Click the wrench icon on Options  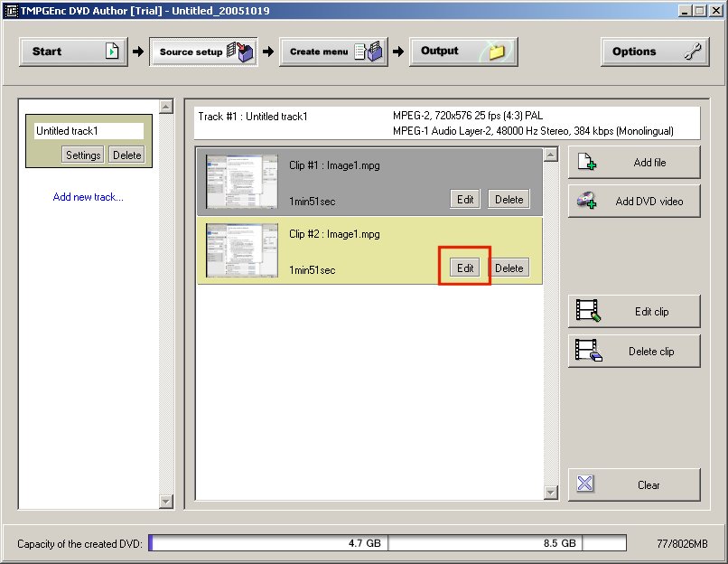(692, 52)
